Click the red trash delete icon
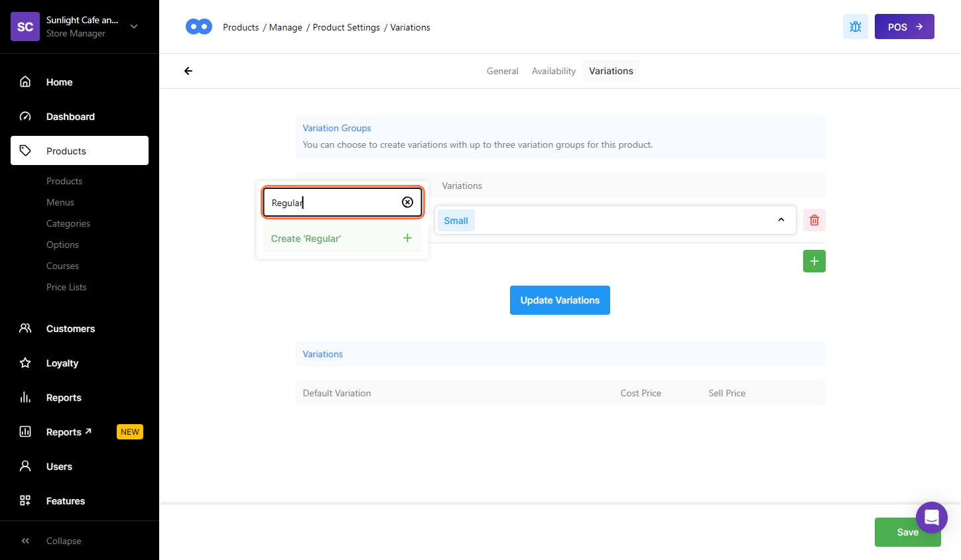This screenshot has height=560, width=961. point(814,220)
